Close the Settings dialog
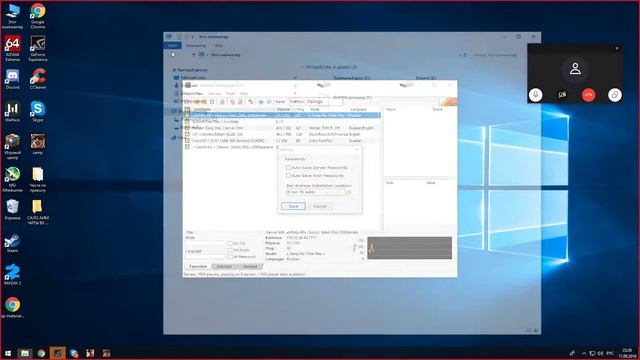 (357, 150)
